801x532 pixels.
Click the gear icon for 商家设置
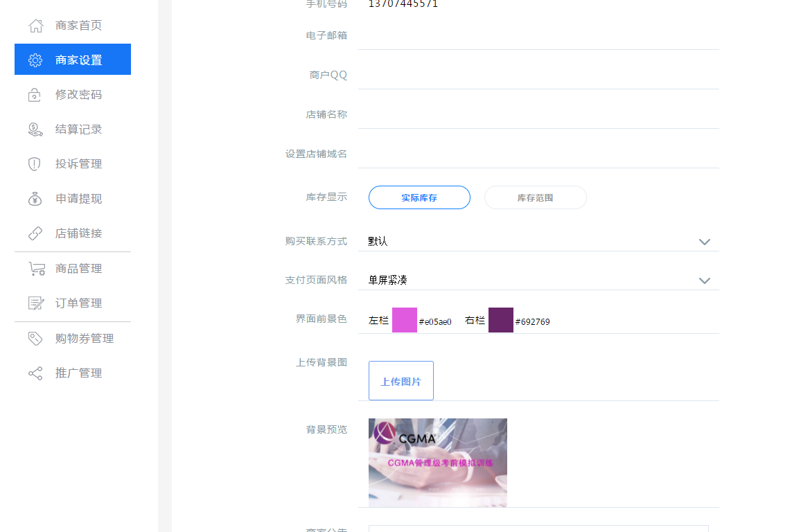pyautogui.click(x=35, y=60)
